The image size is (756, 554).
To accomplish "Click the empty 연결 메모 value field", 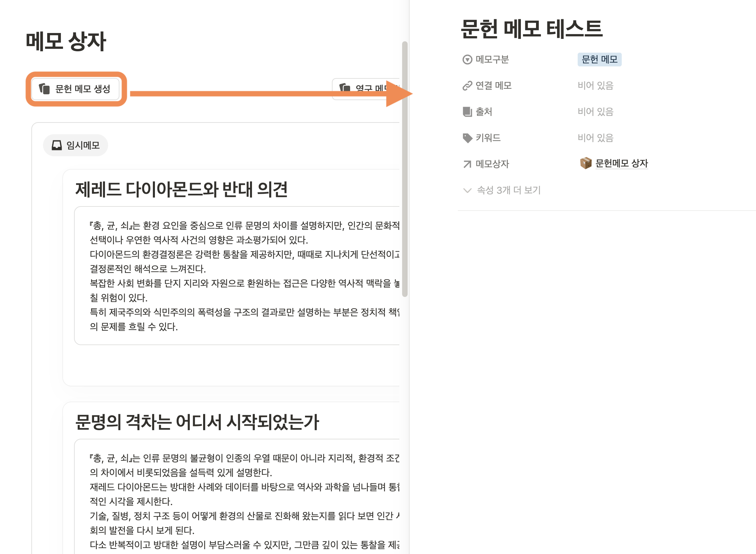I will [x=595, y=86].
